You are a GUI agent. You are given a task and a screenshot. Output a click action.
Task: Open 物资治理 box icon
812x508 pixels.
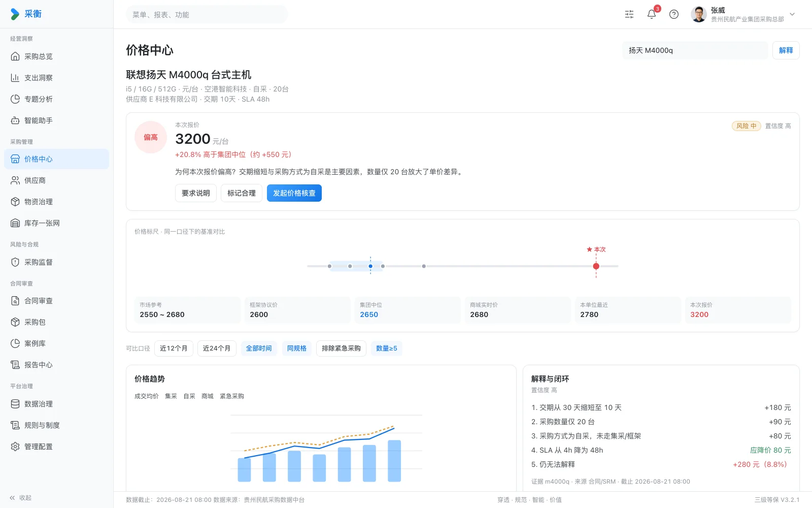[x=15, y=202]
